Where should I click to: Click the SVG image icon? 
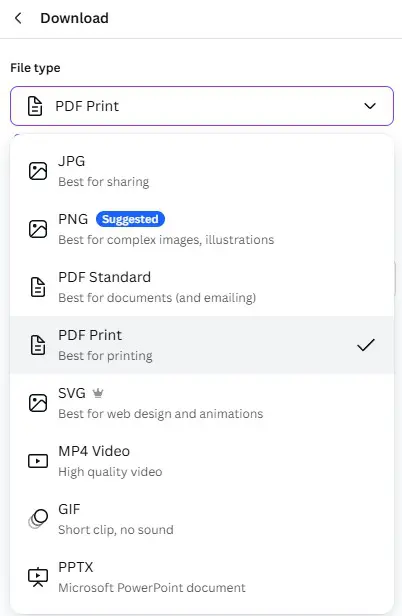pos(38,403)
